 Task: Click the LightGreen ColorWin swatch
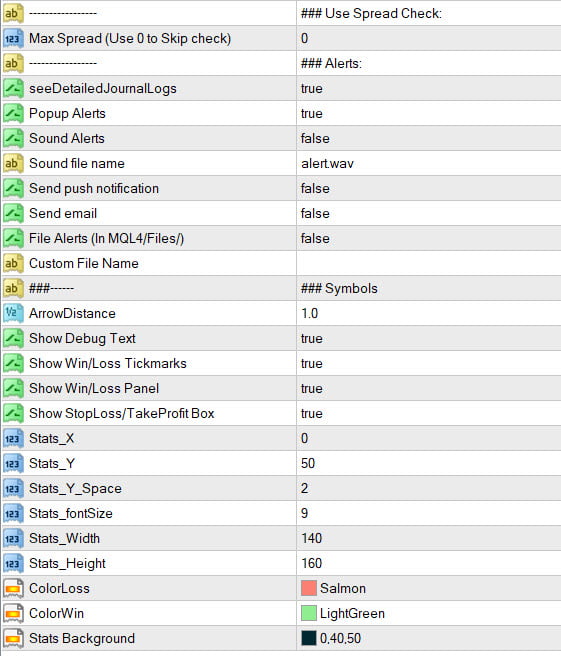[x=309, y=613]
